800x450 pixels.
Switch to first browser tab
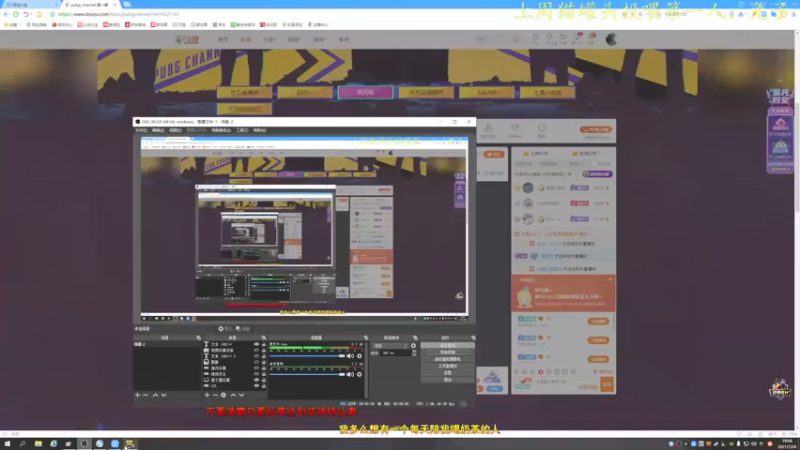click(30, 5)
